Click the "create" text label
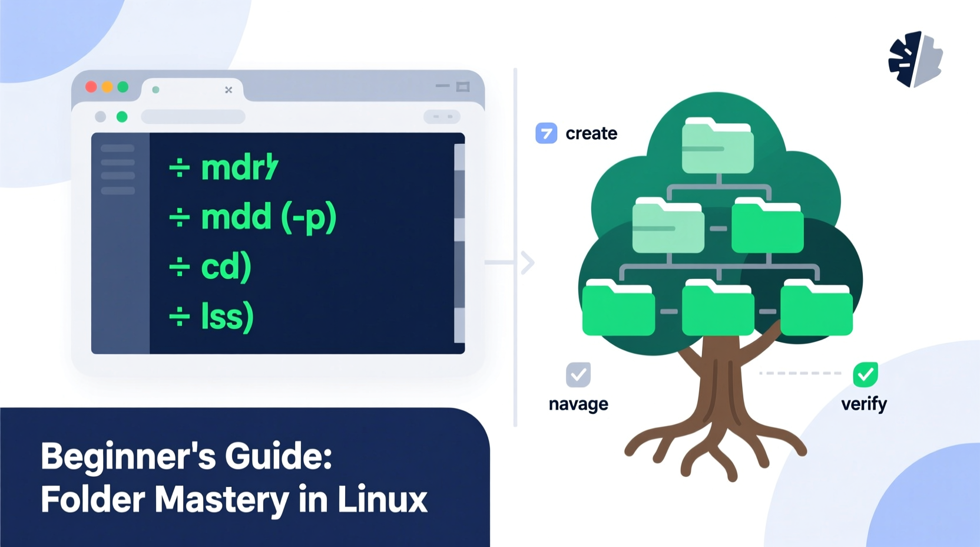The image size is (980, 547). [591, 133]
